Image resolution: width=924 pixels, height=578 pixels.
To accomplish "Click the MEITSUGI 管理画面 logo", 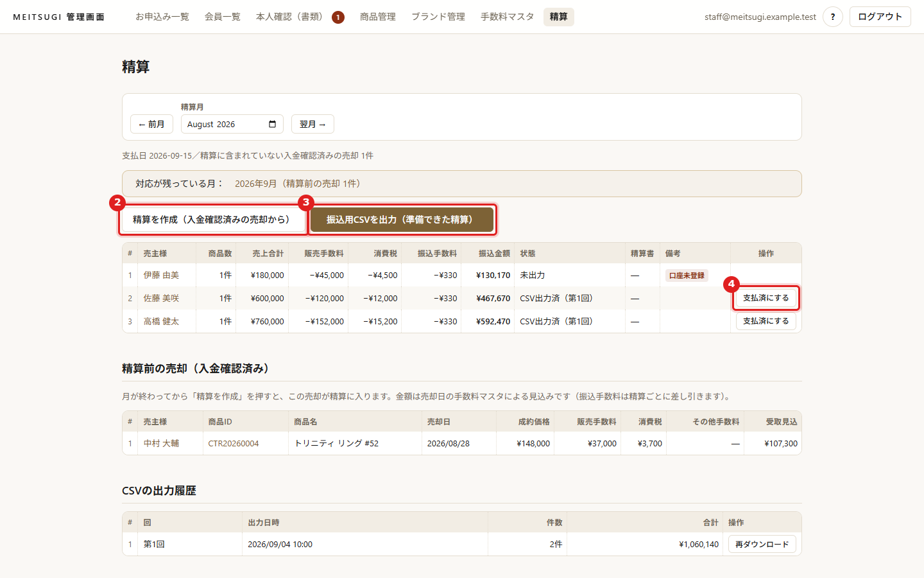I will [x=58, y=17].
